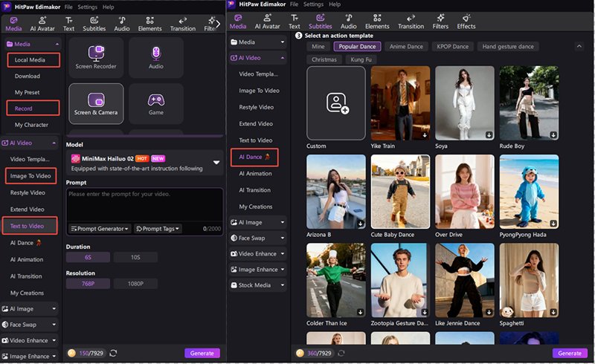Open Transition tab in right window toolbar
The image size is (595, 364).
point(411,22)
